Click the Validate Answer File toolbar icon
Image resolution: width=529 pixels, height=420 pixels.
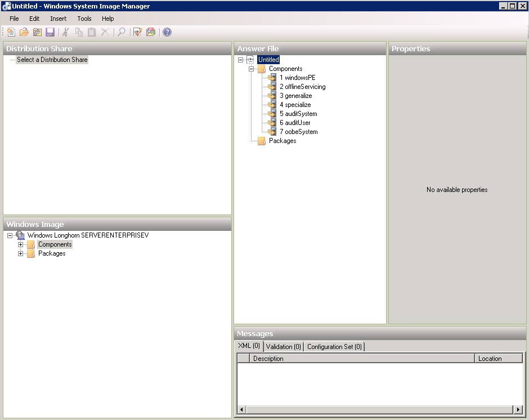point(138,32)
